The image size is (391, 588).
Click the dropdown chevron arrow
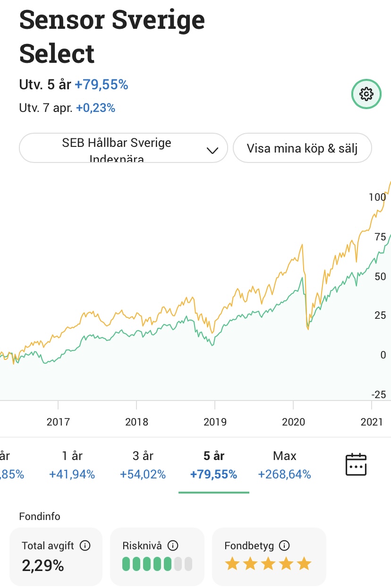tap(212, 150)
